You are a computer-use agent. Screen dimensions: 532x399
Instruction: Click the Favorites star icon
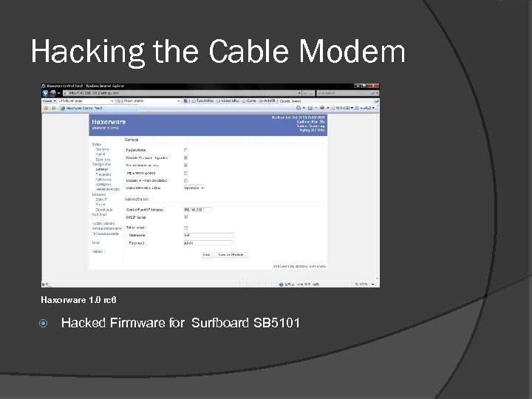[46, 108]
